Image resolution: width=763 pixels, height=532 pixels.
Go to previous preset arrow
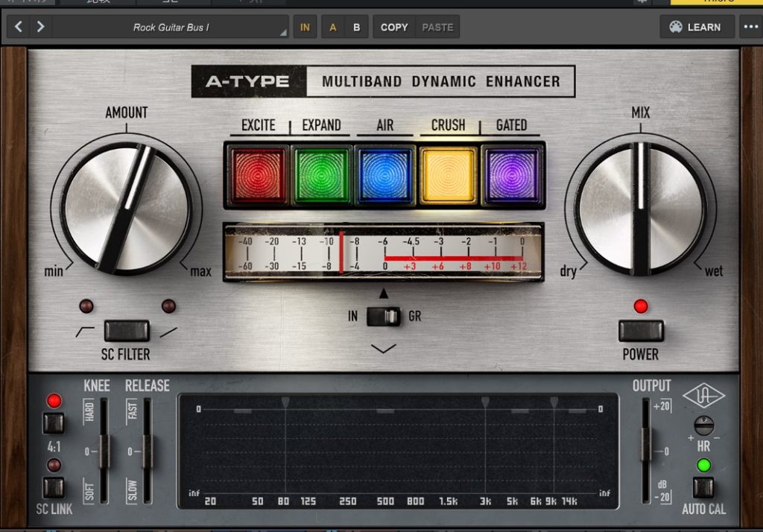[19, 27]
